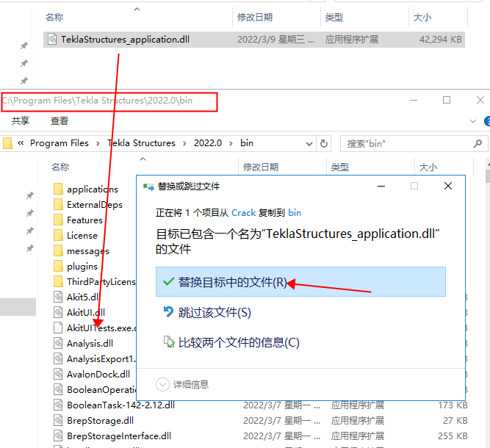Click bin in the address breadcrumb
The width and height of the screenshot is (490, 448).
(x=247, y=143)
